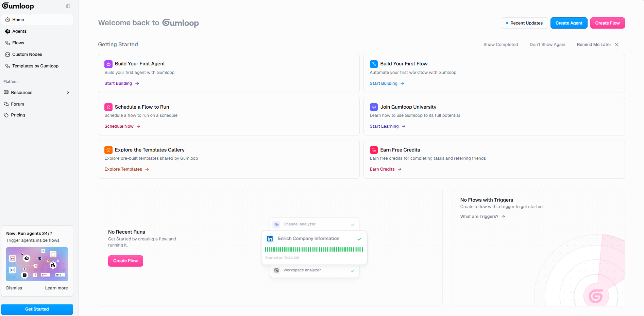Click Create Flow under No Recent Runs
Viewport: 644px width, 316px height.
[x=125, y=261]
